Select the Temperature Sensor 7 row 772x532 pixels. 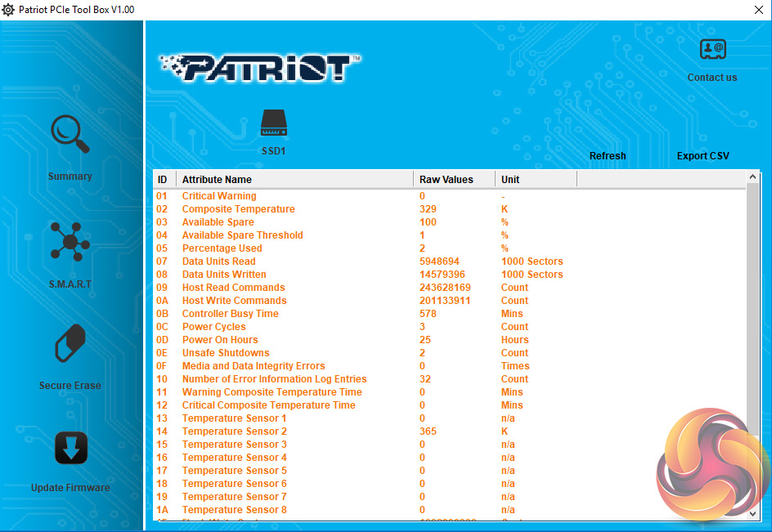coord(450,497)
